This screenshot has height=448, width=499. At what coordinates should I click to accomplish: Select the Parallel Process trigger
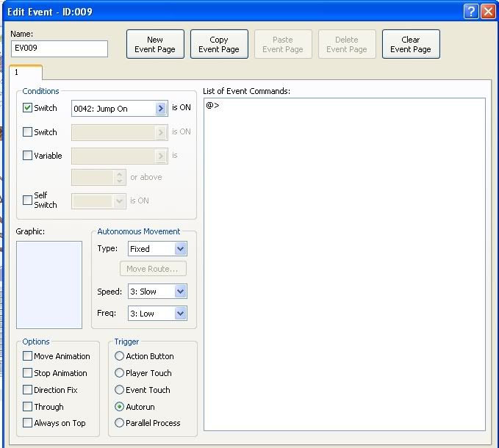120,423
